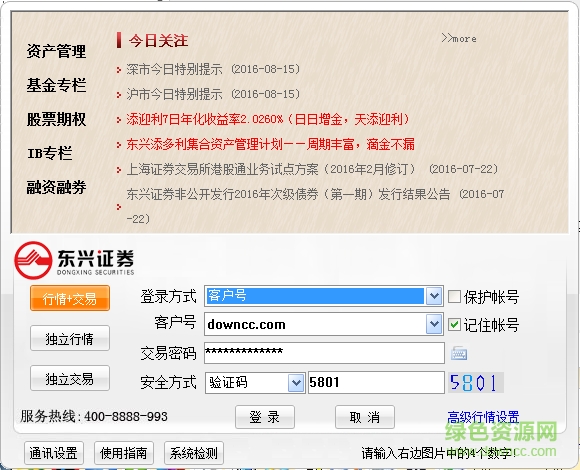
Task: Click the 服务热线 400-8888-993 text
Action: coord(94,417)
